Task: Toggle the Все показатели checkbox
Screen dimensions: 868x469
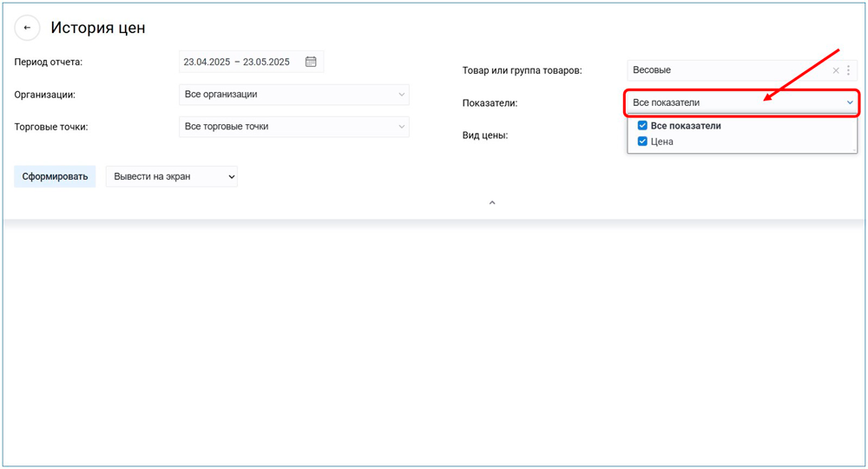Action: 642,126
